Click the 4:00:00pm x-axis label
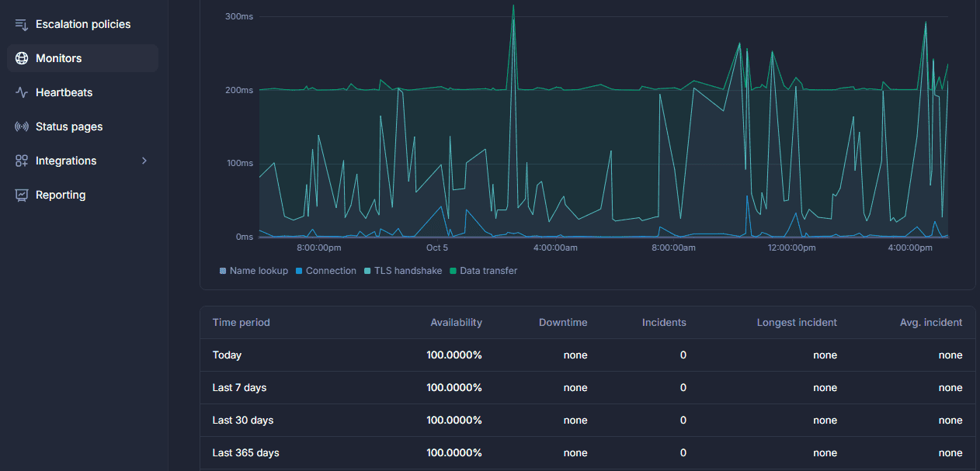The image size is (980, 471). click(909, 248)
